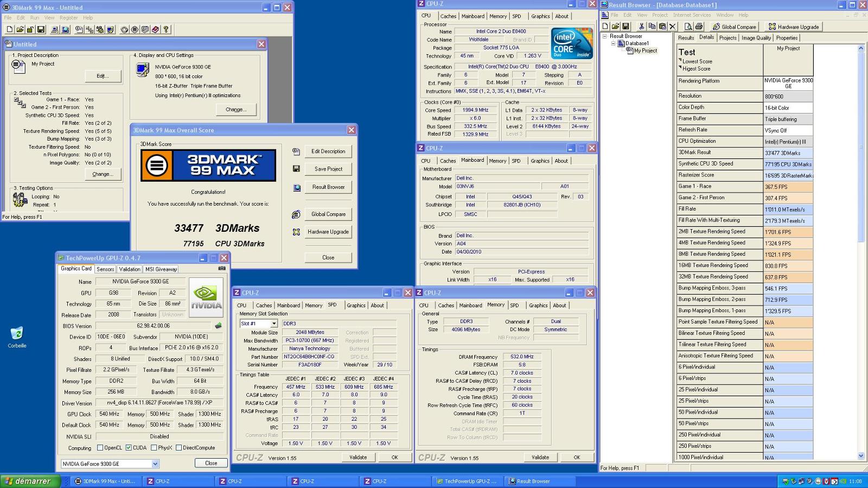Click Result Browser taskbar item
This screenshot has width=868, height=488.
(x=539, y=481)
